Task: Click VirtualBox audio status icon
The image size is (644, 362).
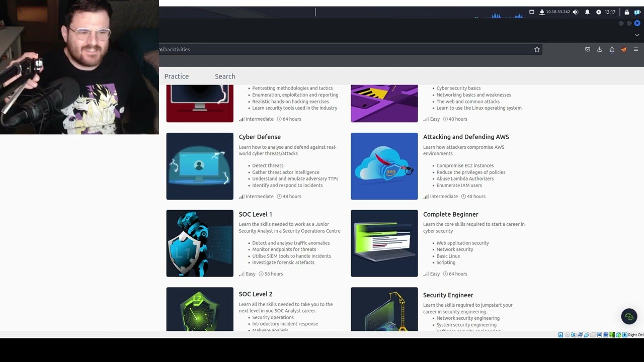Action: [x=574, y=334]
